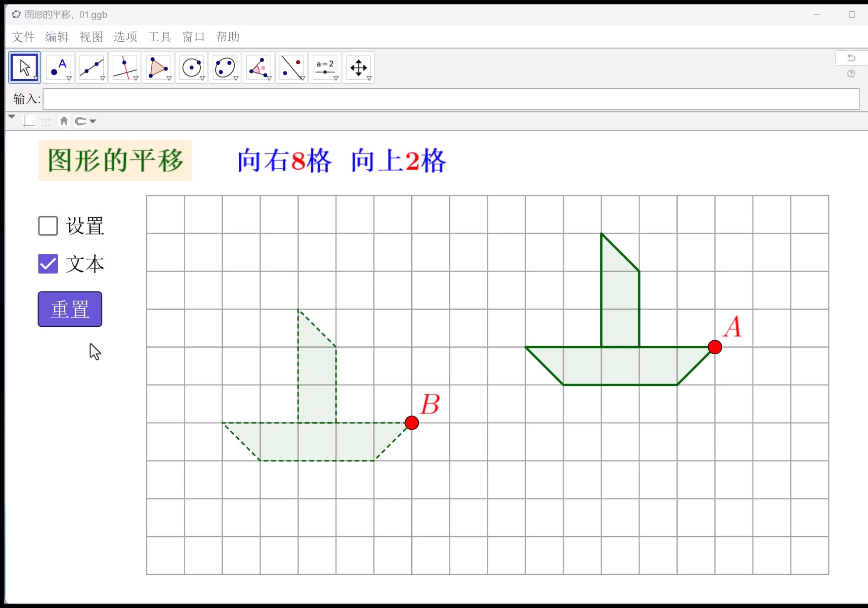Click the Undo arrow icon

pos(851,58)
